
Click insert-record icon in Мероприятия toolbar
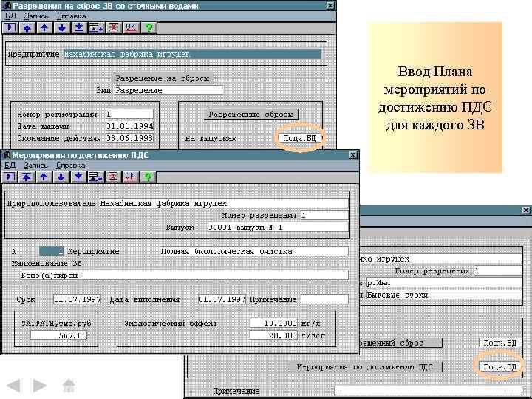[x=95, y=177]
